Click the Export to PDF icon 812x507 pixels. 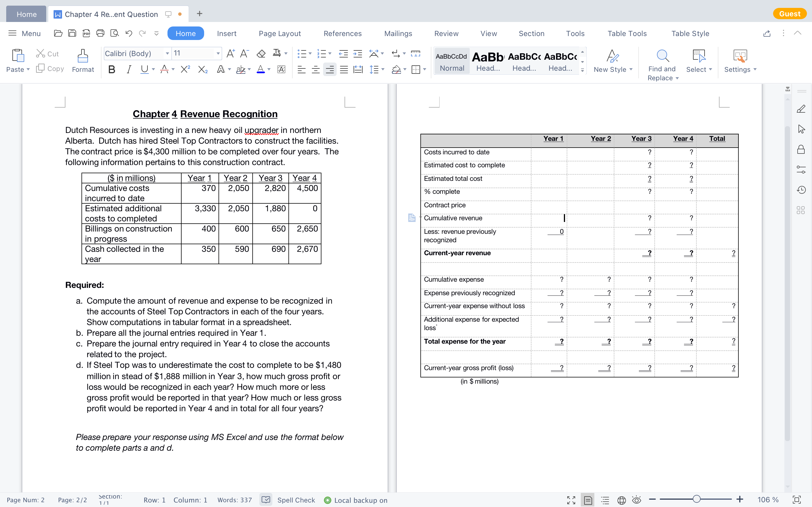pos(86,33)
